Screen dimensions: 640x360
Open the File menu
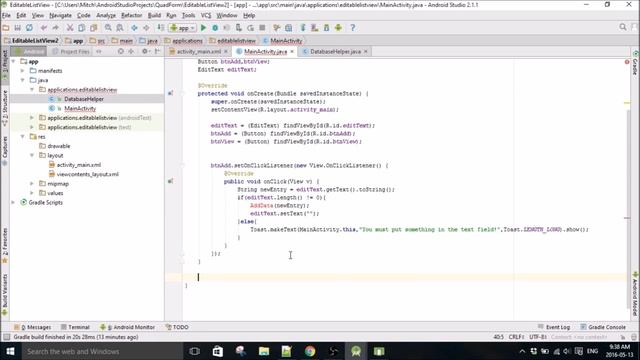[6, 16]
